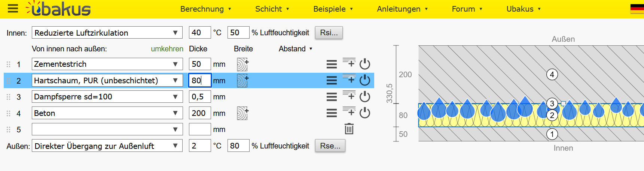Click the wood texture icon for Beton
The height and width of the screenshot is (171, 644).
point(242,113)
